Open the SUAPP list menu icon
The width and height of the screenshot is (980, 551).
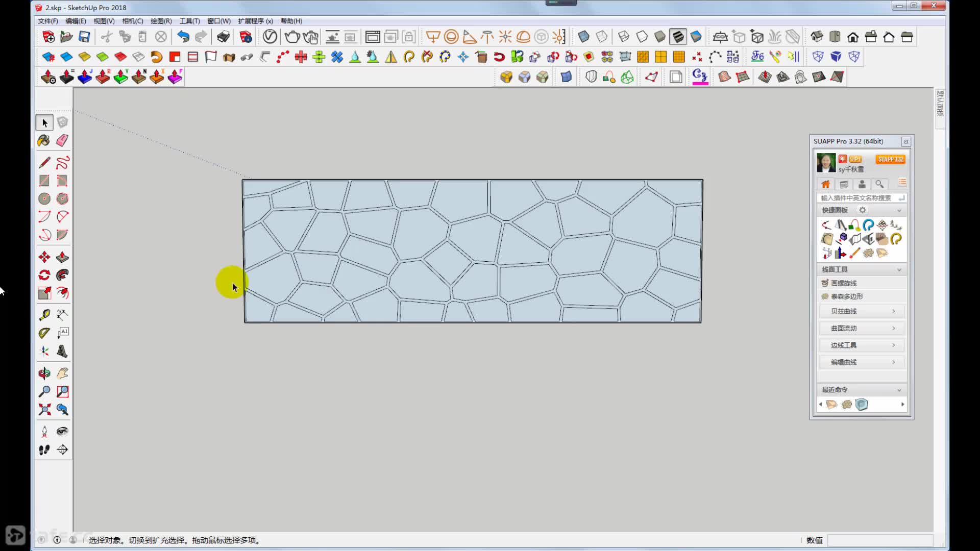click(x=902, y=183)
